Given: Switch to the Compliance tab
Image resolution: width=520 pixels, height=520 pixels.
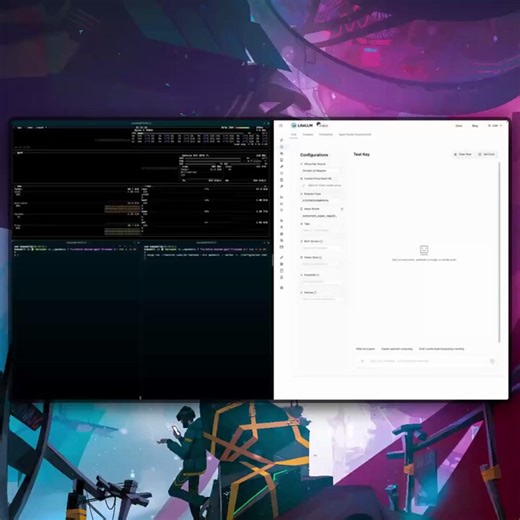Looking at the screenshot, I should [x=326, y=135].
